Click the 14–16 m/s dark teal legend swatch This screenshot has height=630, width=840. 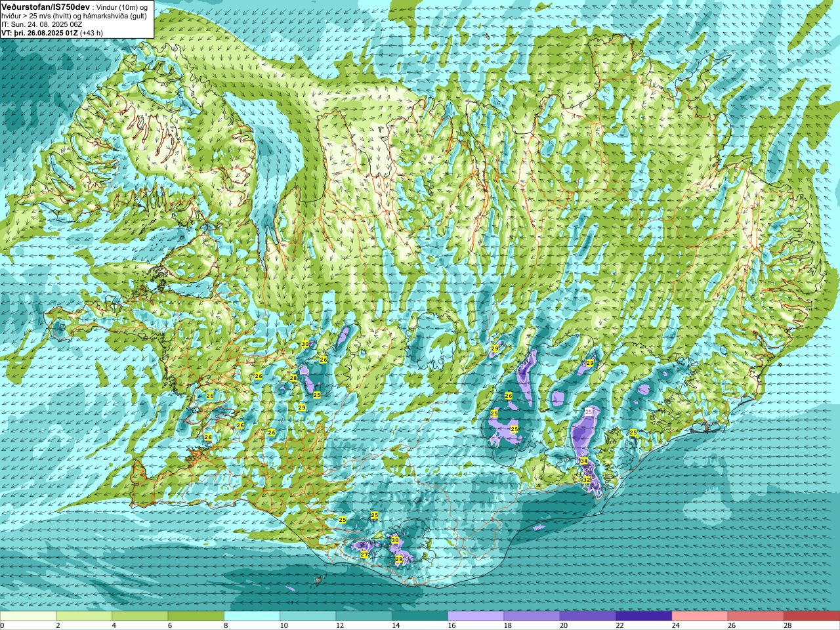click(x=420, y=616)
